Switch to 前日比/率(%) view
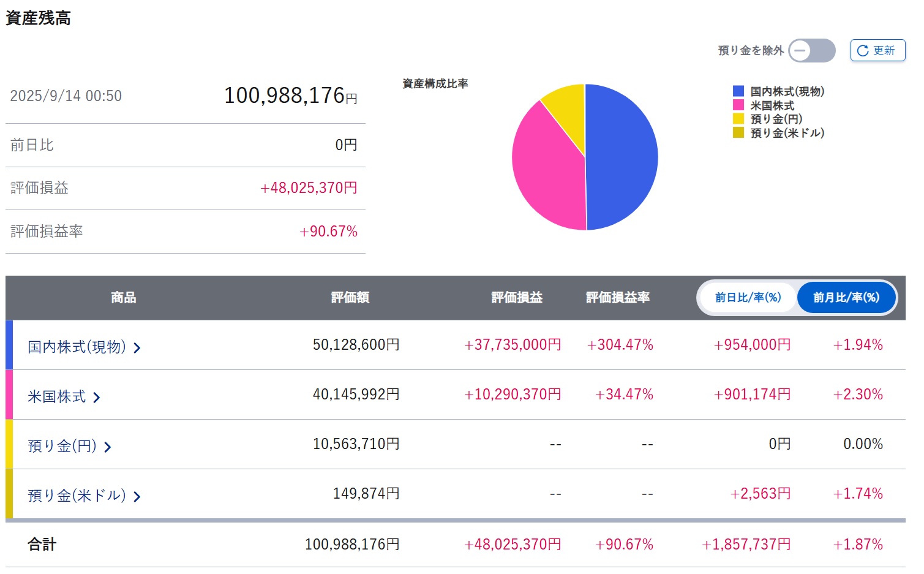 tap(748, 298)
